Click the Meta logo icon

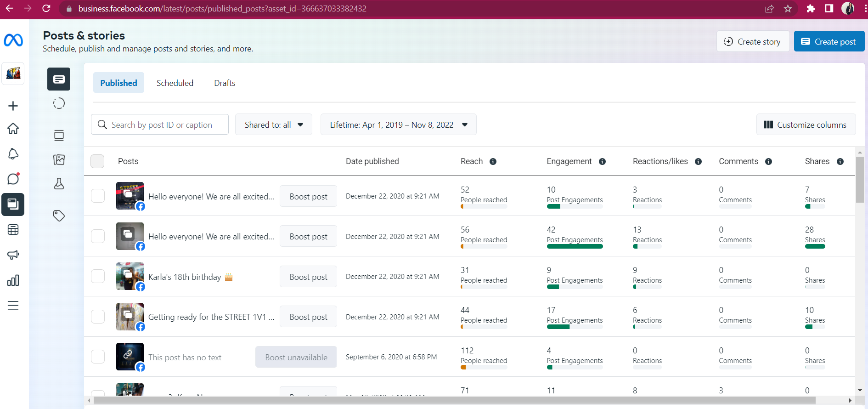coord(13,40)
